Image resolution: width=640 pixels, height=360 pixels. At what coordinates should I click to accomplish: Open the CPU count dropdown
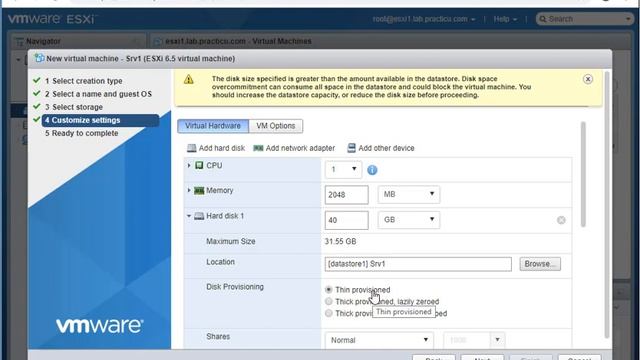(x=343, y=169)
